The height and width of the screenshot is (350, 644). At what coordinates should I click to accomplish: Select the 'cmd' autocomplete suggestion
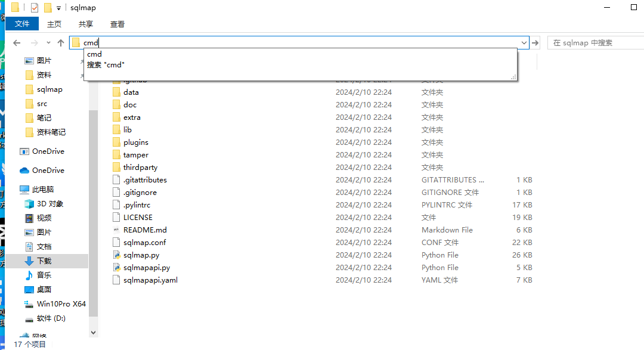click(x=94, y=54)
